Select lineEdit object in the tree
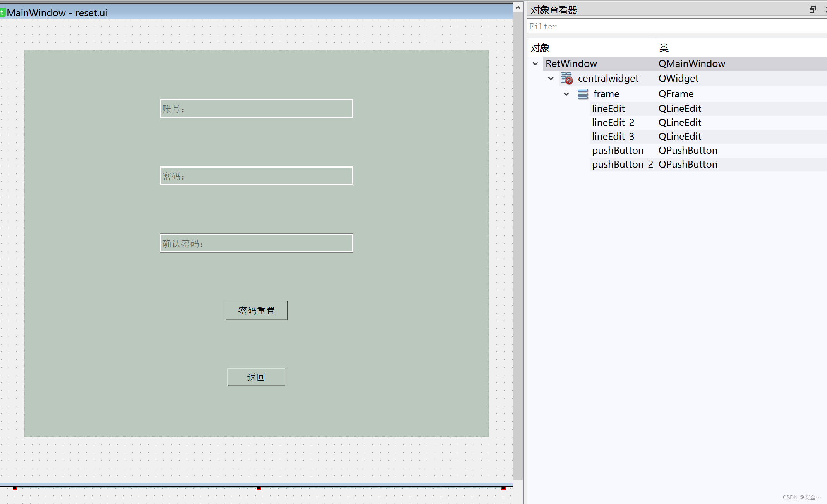Image resolution: width=827 pixels, height=504 pixels. pos(608,109)
